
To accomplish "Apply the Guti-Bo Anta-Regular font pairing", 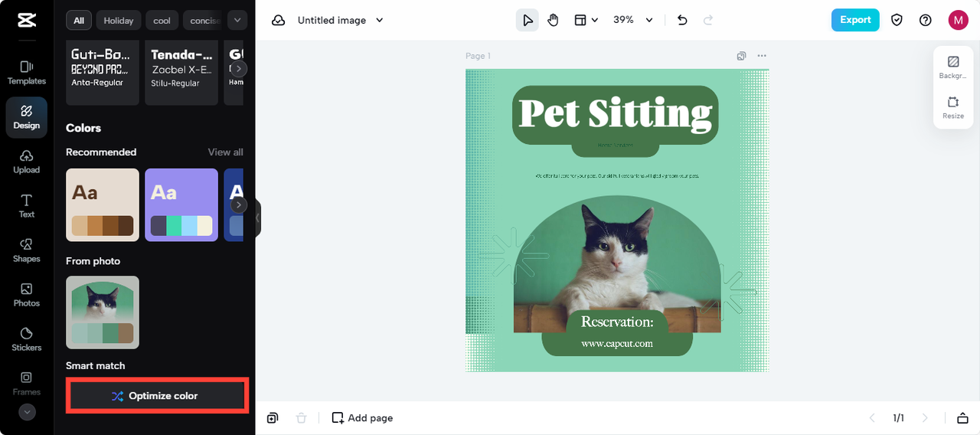I will tap(103, 73).
